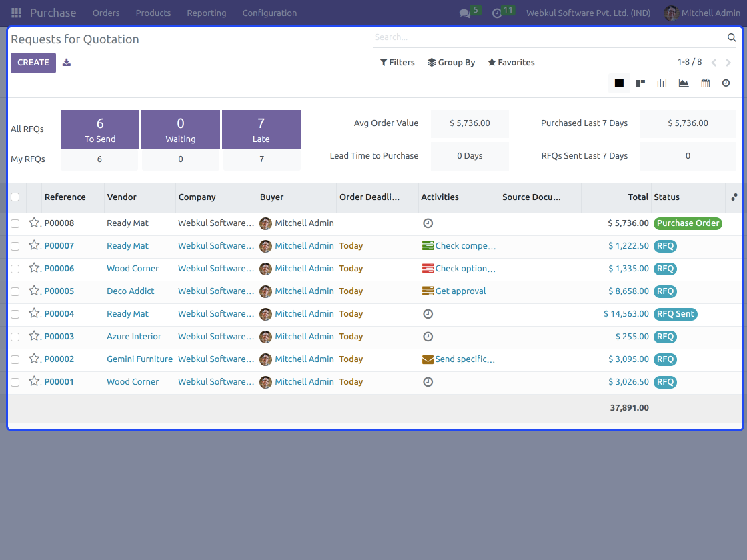Tick the checkbox for P00006 row
This screenshot has width=747, height=560.
pyautogui.click(x=15, y=269)
